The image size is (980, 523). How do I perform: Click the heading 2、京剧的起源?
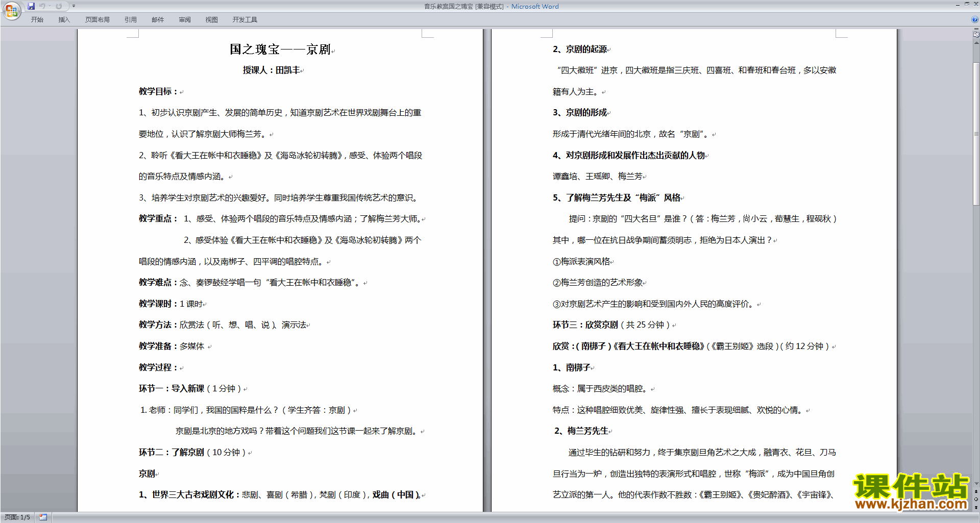(x=580, y=49)
